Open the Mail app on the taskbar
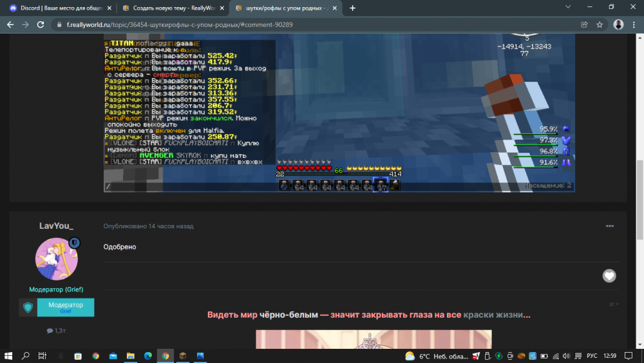Image resolution: width=644 pixels, height=363 pixels. point(113,356)
